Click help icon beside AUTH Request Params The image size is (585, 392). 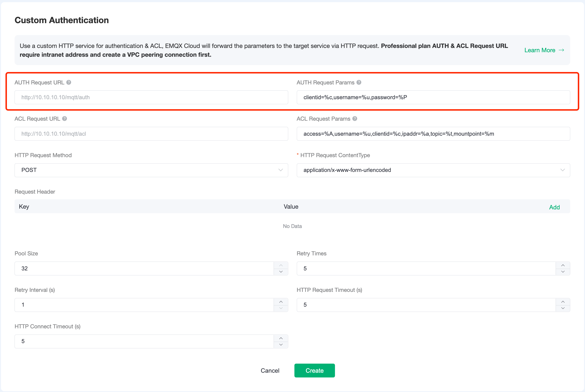point(359,83)
